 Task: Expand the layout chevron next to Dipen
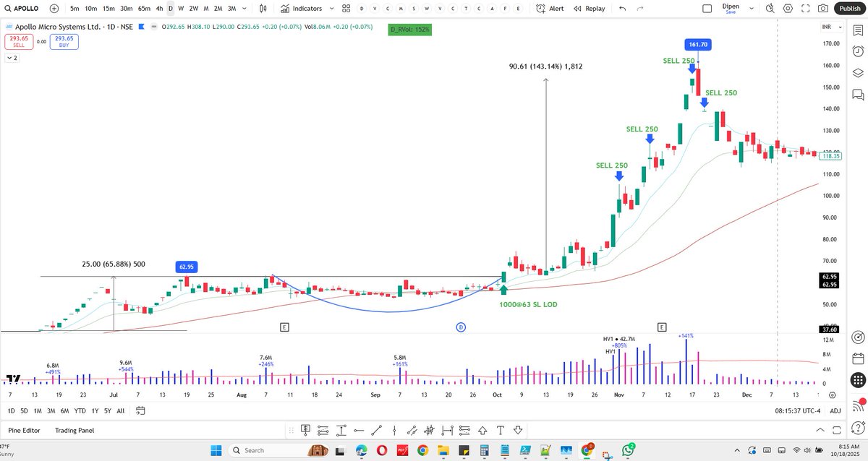752,9
